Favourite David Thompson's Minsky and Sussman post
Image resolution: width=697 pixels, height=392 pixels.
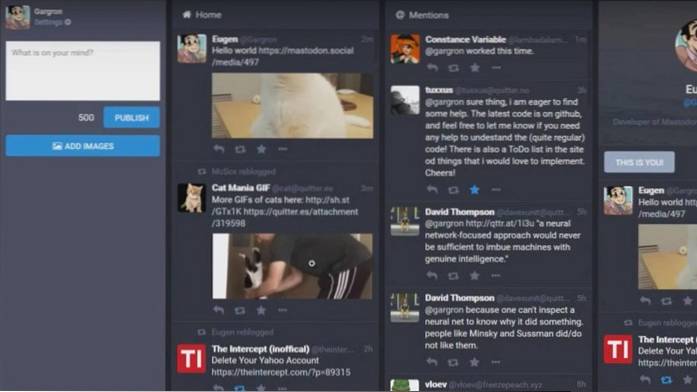pyautogui.click(x=475, y=362)
